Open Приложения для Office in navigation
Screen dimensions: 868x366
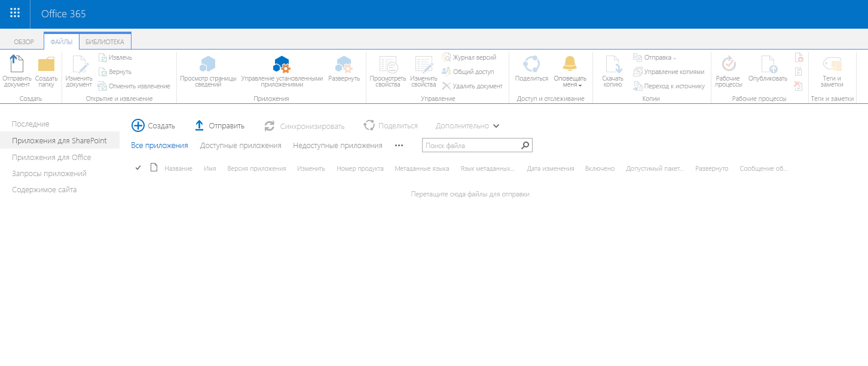pos(51,157)
